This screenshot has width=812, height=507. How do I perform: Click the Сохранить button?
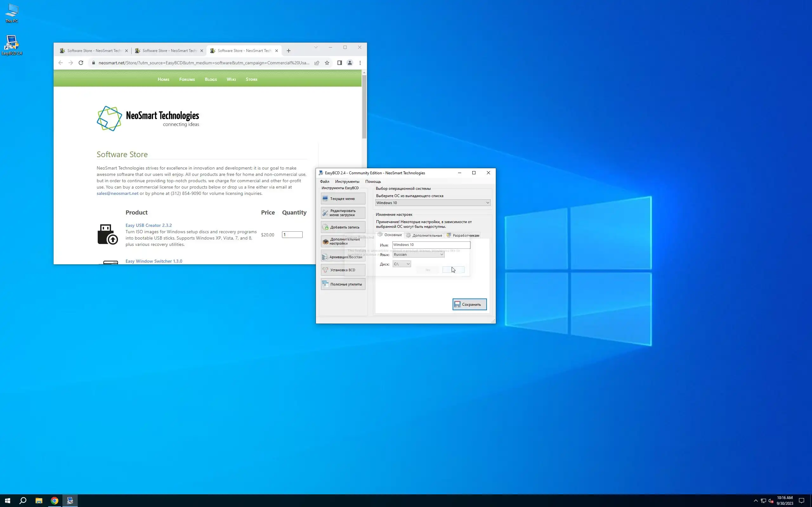(x=469, y=305)
